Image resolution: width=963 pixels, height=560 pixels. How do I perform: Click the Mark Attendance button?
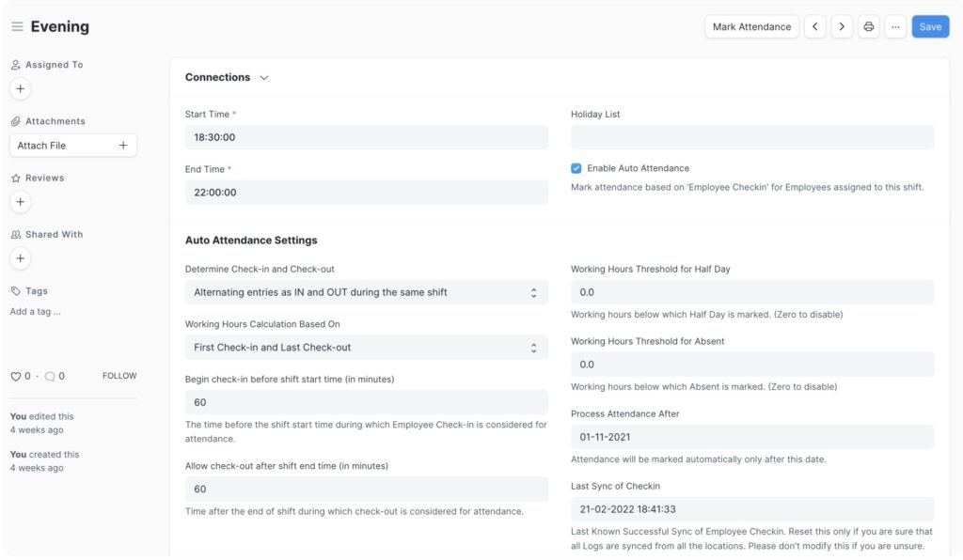(751, 26)
